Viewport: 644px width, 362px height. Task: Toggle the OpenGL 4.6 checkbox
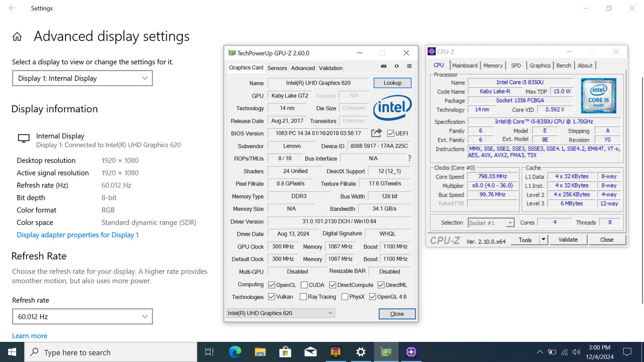click(x=372, y=296)
